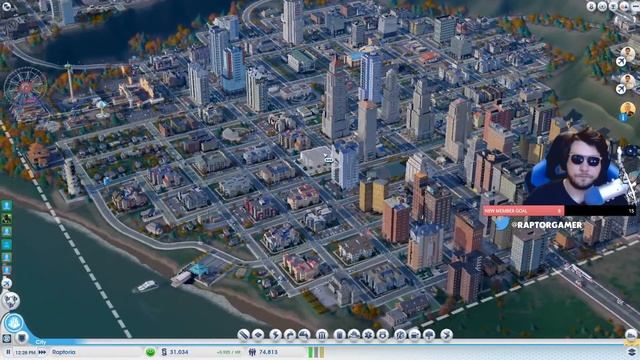Open the target-shaped icon at top-right
The width and height of the screenshot is (640, 360).
[602, 6]
